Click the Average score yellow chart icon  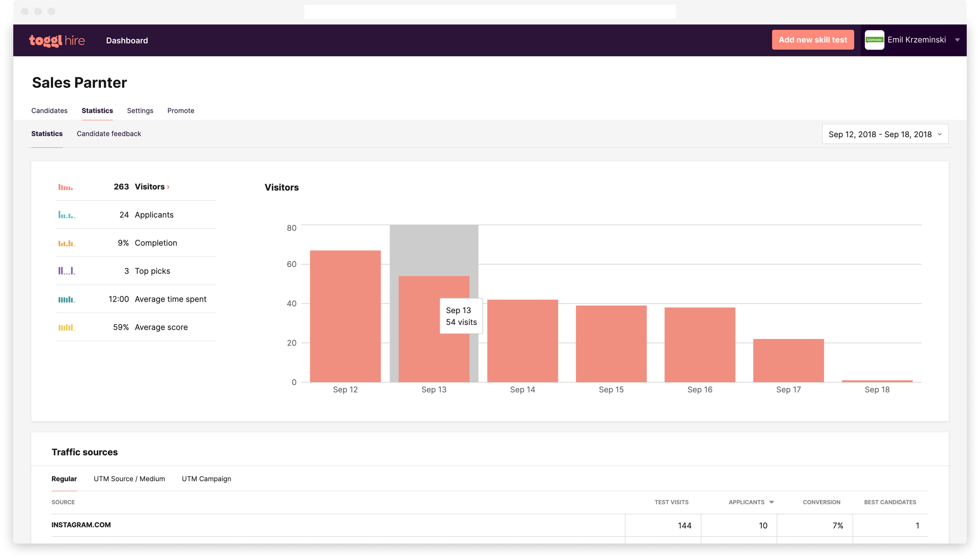tap(66, 327)
